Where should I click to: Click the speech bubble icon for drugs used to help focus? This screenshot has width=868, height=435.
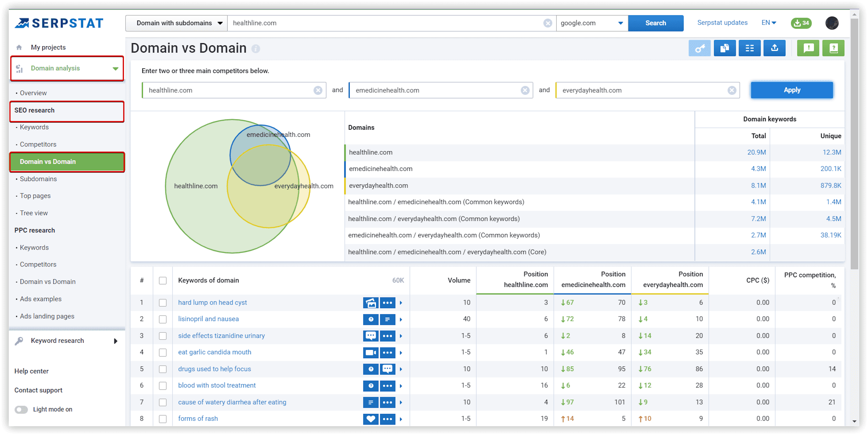point(387,369)
